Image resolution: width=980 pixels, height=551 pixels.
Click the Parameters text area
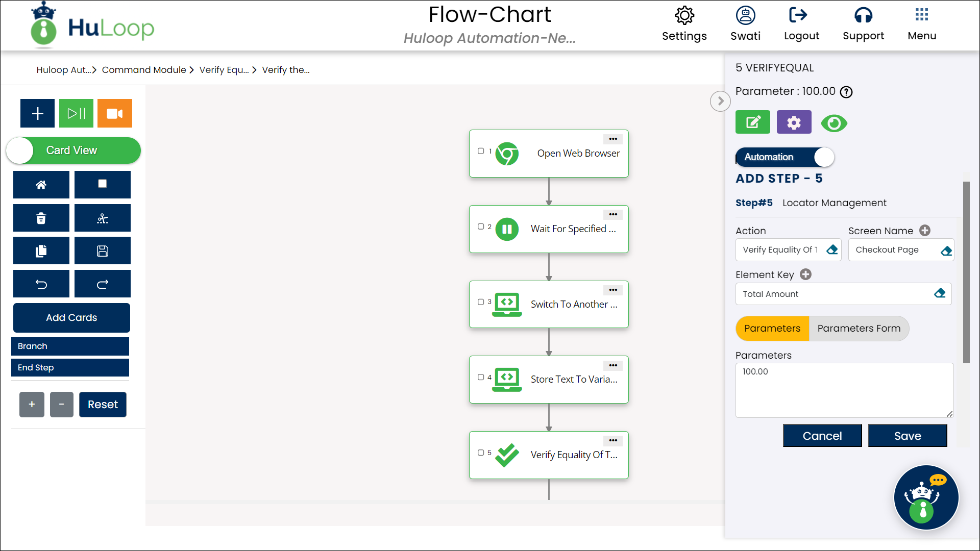coord(844,390)
